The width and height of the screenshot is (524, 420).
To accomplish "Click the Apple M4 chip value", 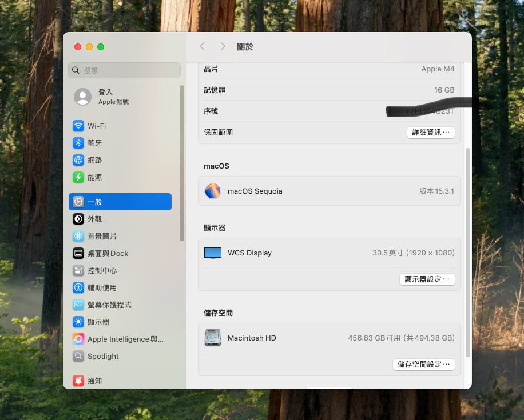I will point(438,69).
